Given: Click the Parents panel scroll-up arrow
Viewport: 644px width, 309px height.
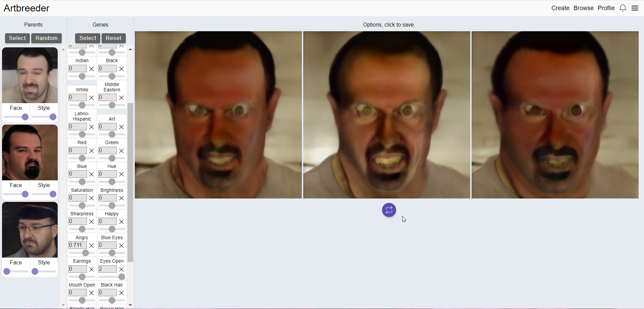Looking at the screenshot, I should coord(63,49).
